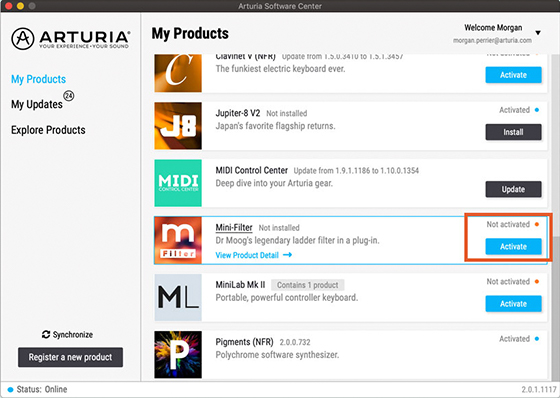Click Pigments blue activated dot
The image size is (560, 398).
click(537, 339)
